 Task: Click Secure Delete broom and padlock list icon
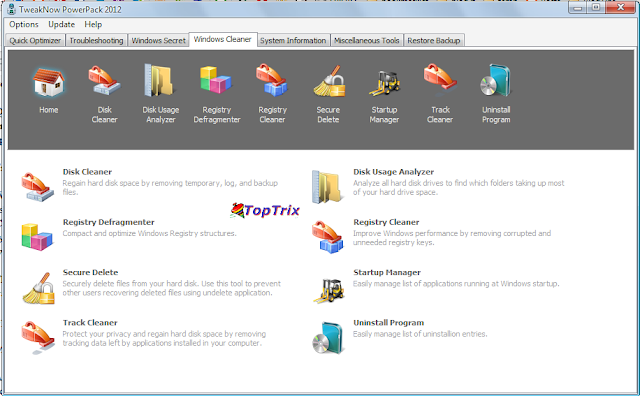tap(38, 288)
